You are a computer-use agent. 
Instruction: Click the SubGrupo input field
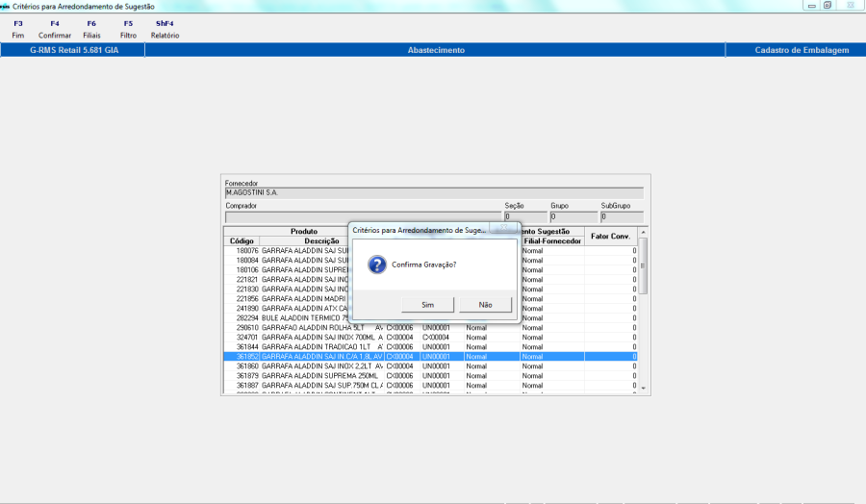click(622, 217)
